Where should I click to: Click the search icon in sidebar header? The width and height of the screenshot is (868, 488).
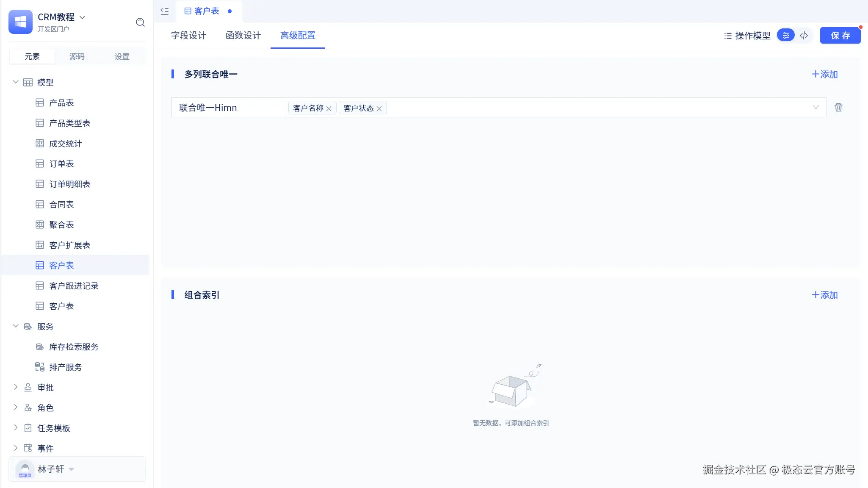coord(140,22)
